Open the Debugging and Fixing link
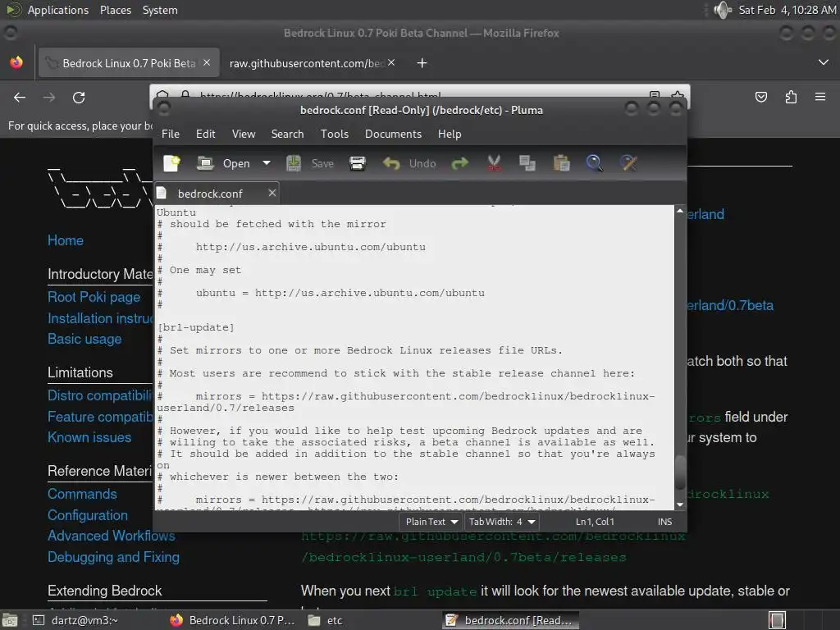The image size is (840, 630). coord(113,557)
